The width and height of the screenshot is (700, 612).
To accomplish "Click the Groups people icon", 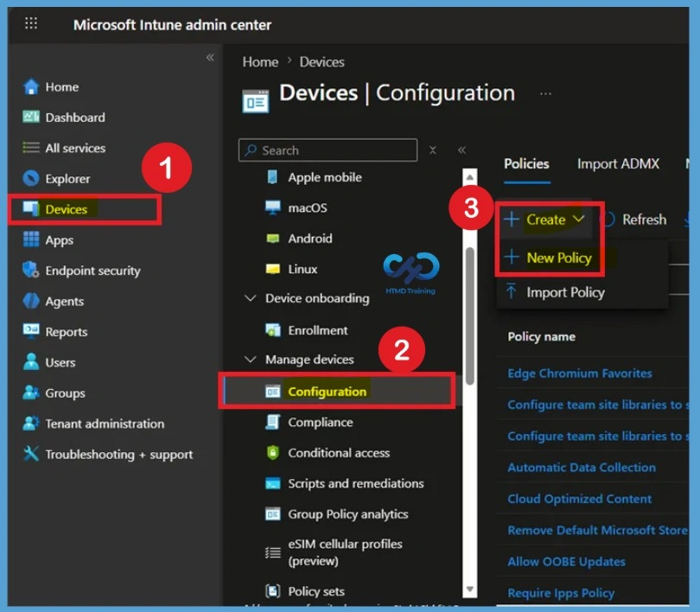I will (x=31, y=392).
